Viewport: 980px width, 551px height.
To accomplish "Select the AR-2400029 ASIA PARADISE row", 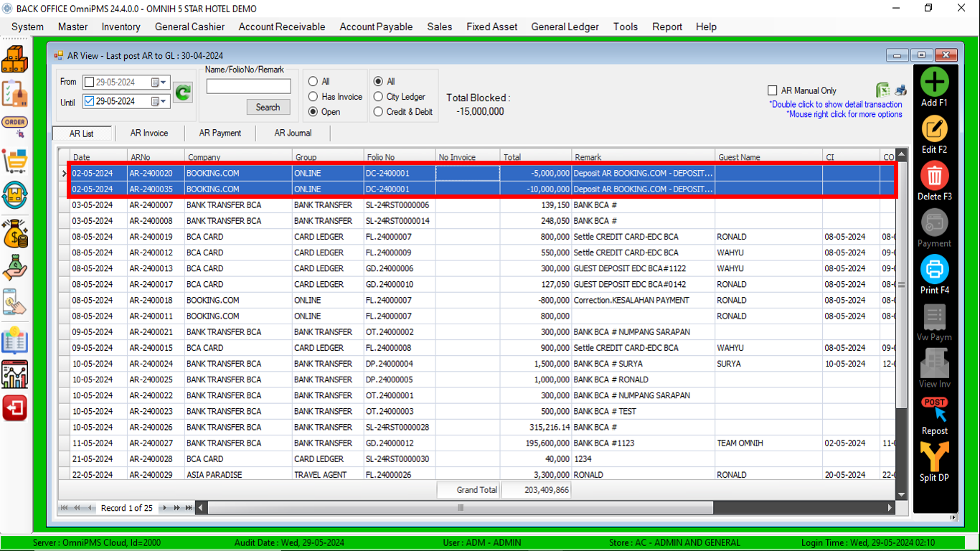I will (476, 475).
